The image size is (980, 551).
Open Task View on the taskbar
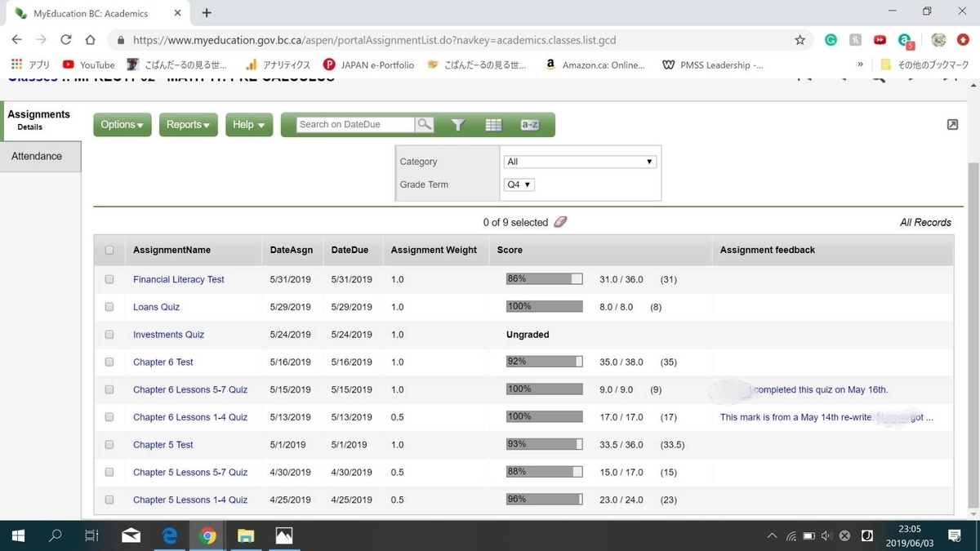pos(91,535)
